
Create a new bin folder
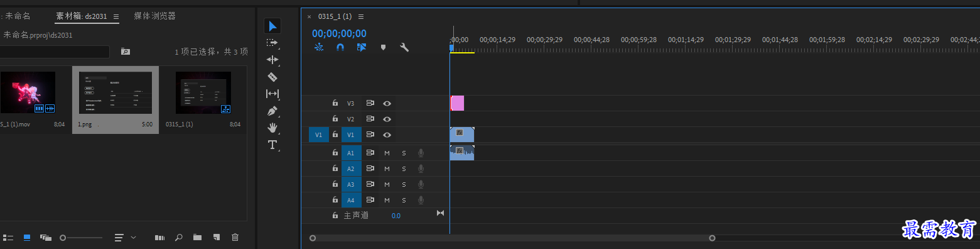197,238
